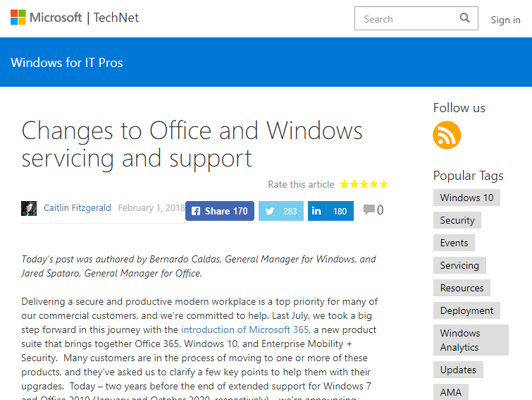Select the Windows Analytics tag

point(470,340)
